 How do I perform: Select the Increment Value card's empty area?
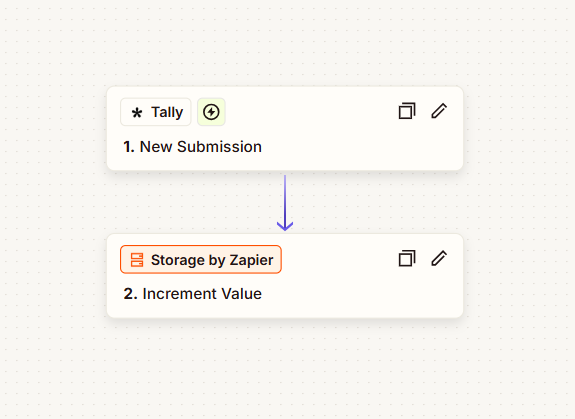pyautogui.click(x=359, y=293)
